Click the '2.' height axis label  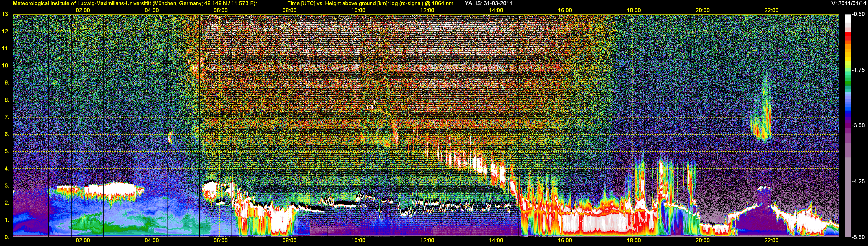pos(7,203)
